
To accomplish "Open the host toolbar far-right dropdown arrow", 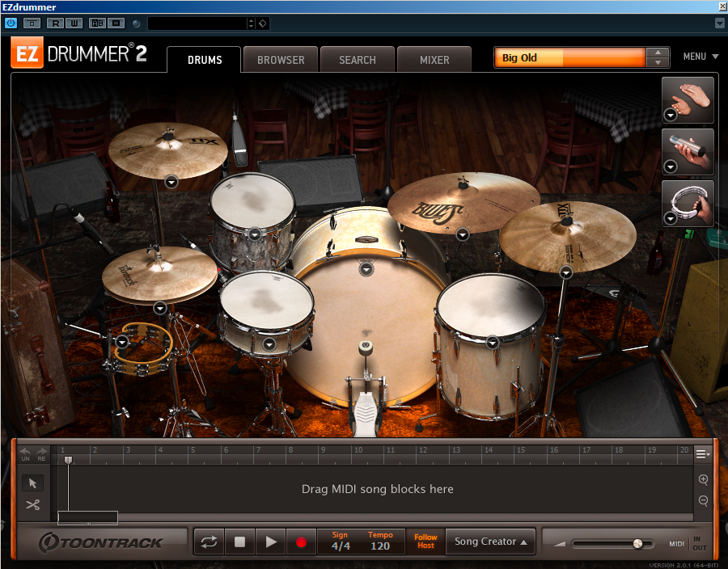I will coord(720,23).
